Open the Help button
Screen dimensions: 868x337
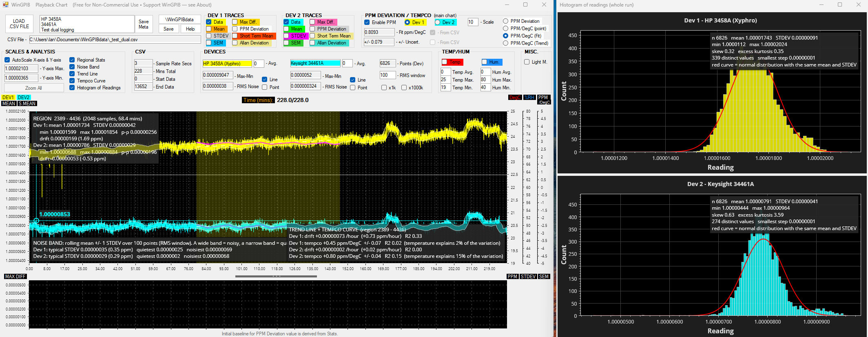pos(190,29)
